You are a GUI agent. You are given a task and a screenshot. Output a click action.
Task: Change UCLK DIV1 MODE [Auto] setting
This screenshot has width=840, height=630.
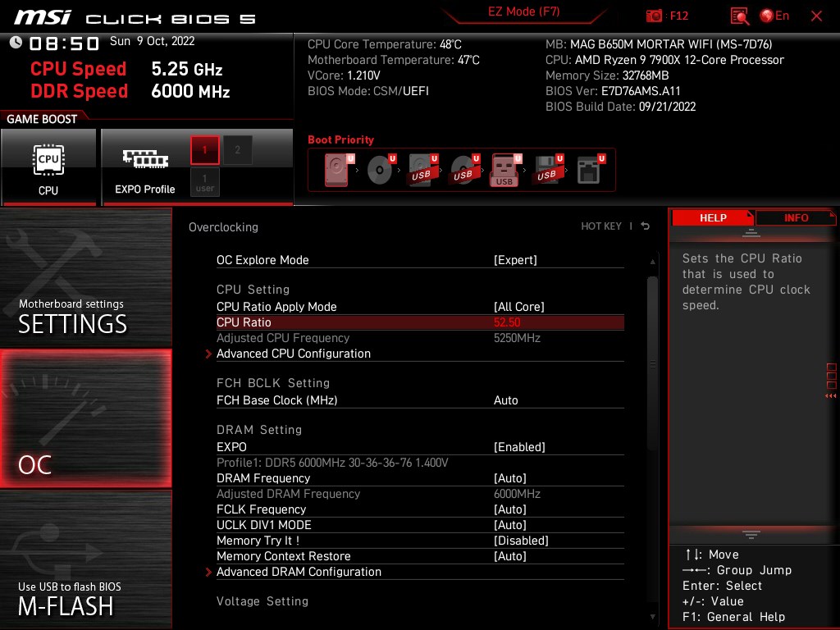coord(420,525)
